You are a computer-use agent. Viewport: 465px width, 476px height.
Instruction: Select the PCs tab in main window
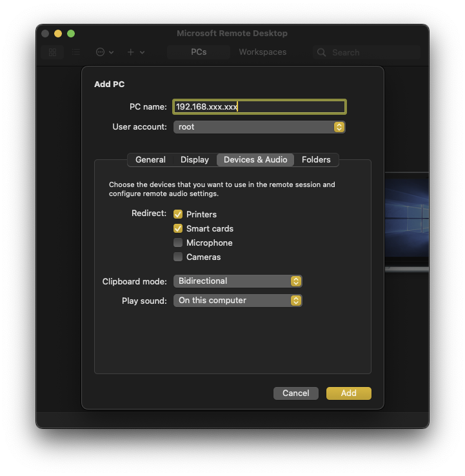click(x=199, y=52)
